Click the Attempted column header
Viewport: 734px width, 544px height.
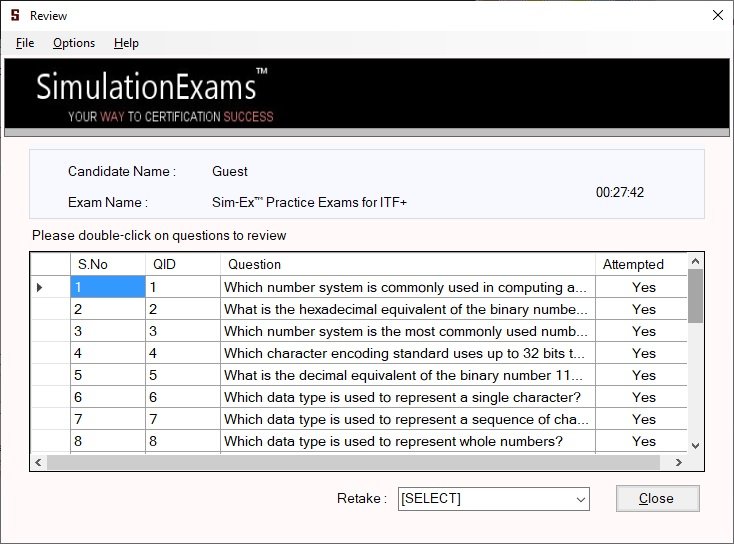pos(641,265)
